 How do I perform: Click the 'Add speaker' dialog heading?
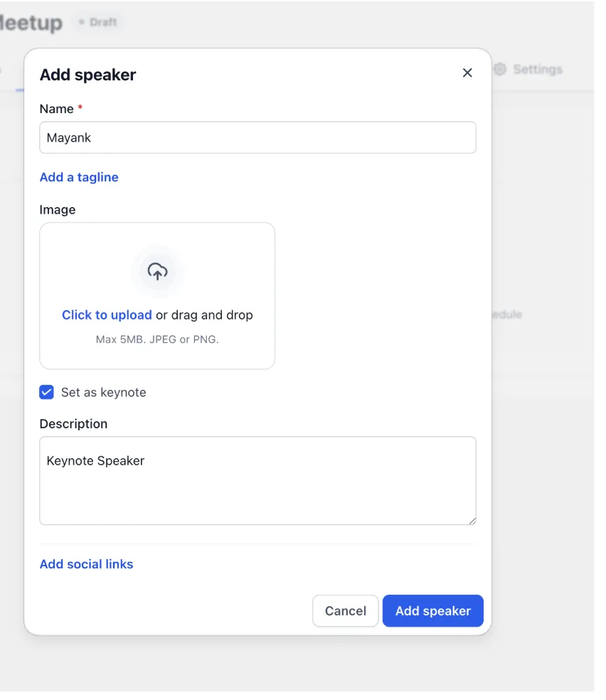88,75
